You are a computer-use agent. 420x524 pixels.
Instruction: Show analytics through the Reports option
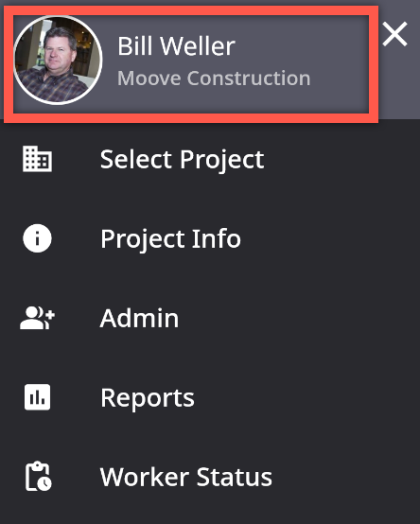(x=210, y=397)
